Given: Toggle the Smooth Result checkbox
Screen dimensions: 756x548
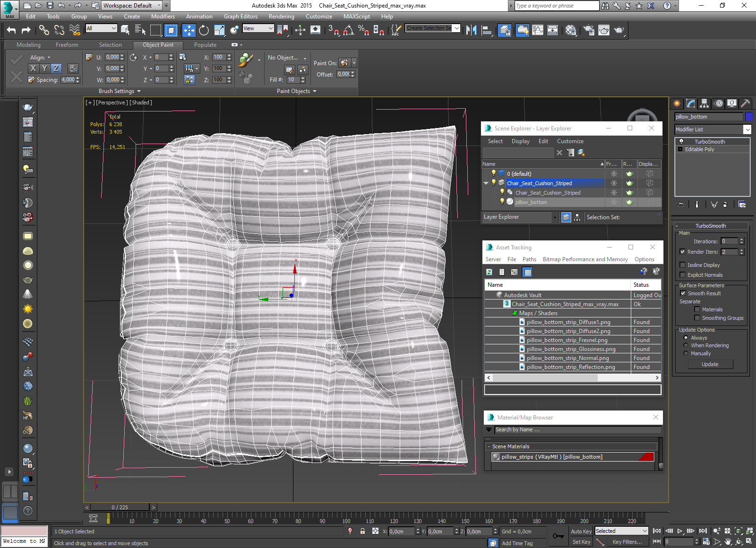Looking at the screenshot, I should (x=683, y=293).
